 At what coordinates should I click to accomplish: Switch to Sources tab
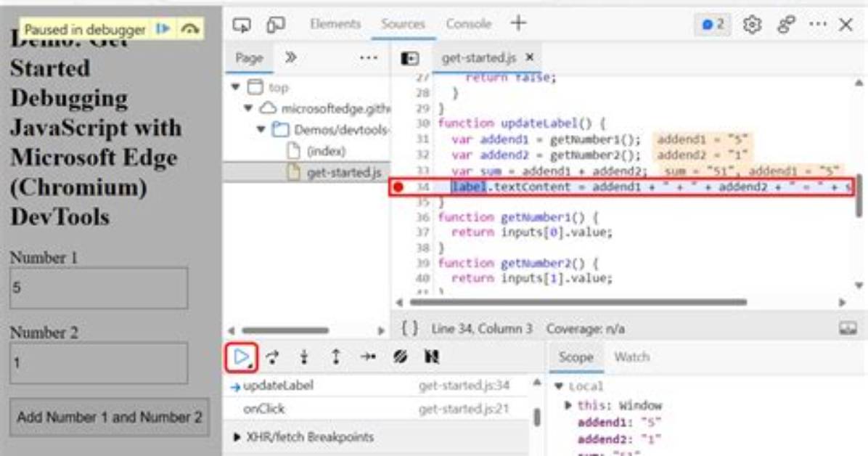[x=403, y=24]
